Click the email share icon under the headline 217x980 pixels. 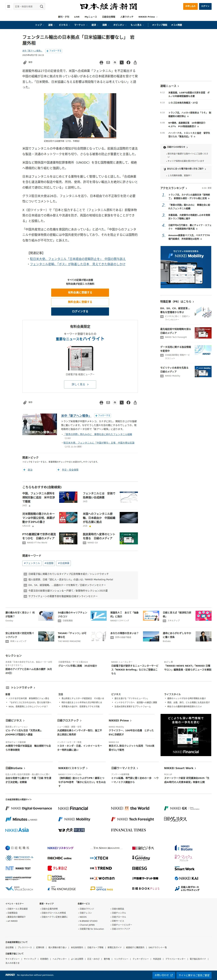(108, 62)
